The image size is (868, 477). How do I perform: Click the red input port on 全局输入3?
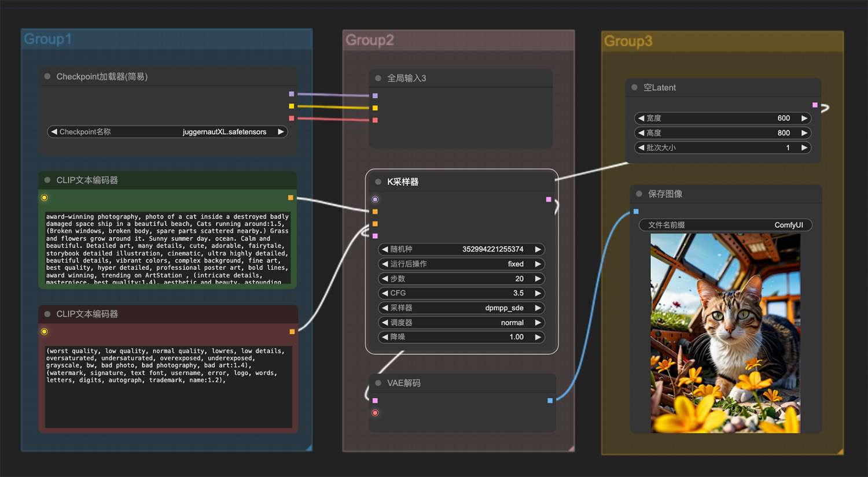pos(375,120)
